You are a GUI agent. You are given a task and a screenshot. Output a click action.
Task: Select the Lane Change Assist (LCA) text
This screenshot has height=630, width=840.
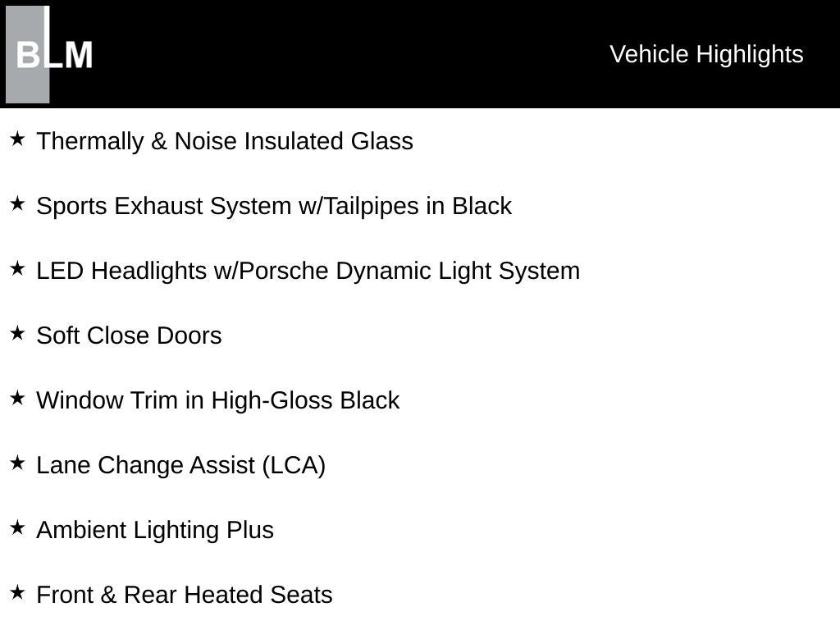180,465
